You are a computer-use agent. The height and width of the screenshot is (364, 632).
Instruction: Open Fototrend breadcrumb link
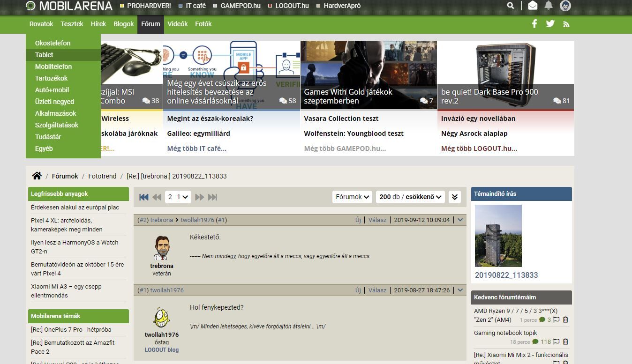(102, 176)
